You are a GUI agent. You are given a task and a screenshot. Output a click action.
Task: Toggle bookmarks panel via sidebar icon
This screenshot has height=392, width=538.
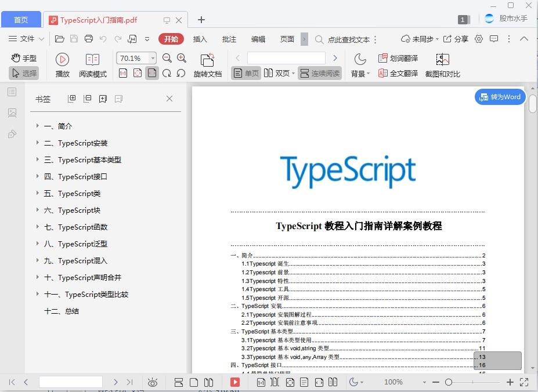(x=12, y=92)
